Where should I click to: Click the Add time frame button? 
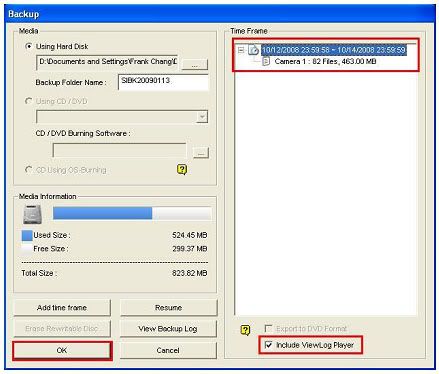coord(62,308)
